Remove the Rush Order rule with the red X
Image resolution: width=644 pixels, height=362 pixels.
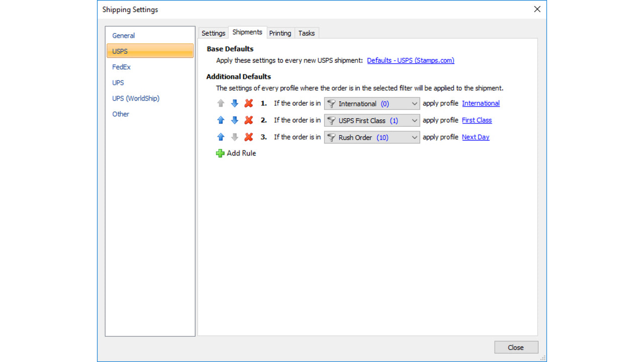(248, 137)
